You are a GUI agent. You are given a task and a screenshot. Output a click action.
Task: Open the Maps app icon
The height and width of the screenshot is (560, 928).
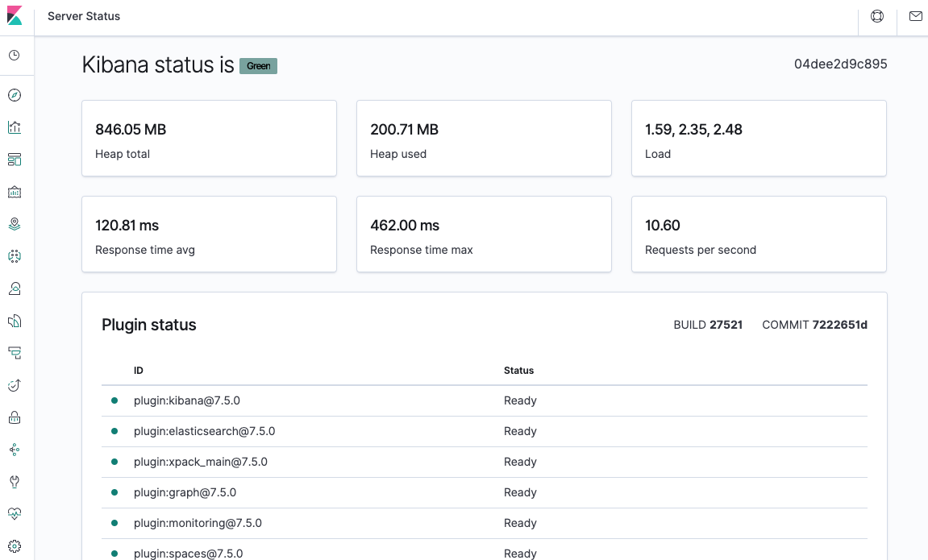pos(15,223)
